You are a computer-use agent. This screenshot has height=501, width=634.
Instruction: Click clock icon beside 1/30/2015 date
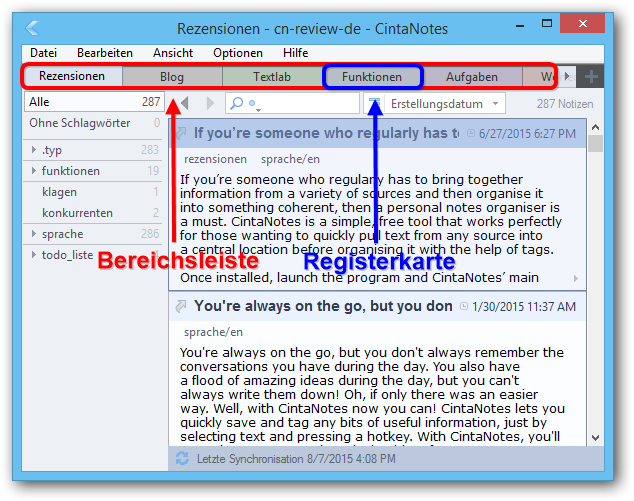pos(464,306)
